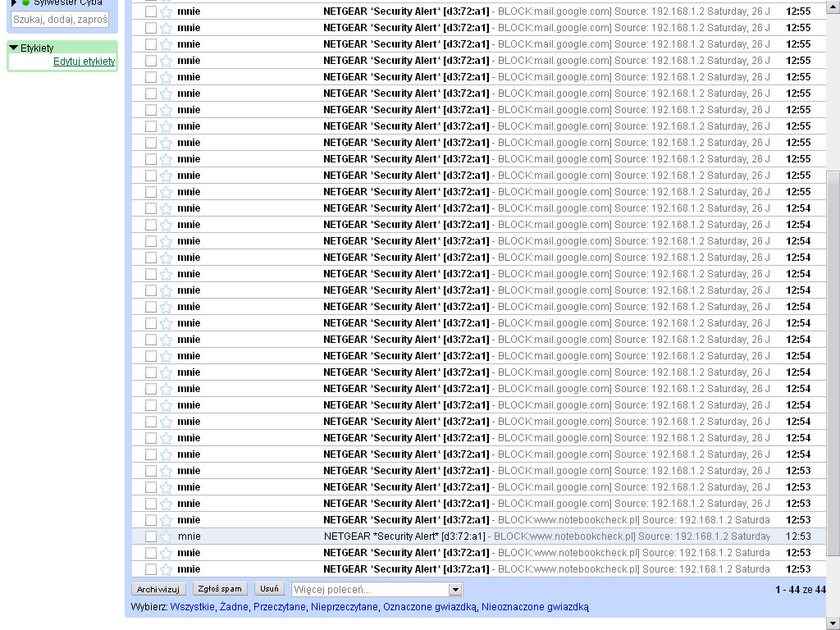The image size is (840, 630).
Task: Click the non-bold 12:53 time of the read message
Action: (x=798, y=536)
